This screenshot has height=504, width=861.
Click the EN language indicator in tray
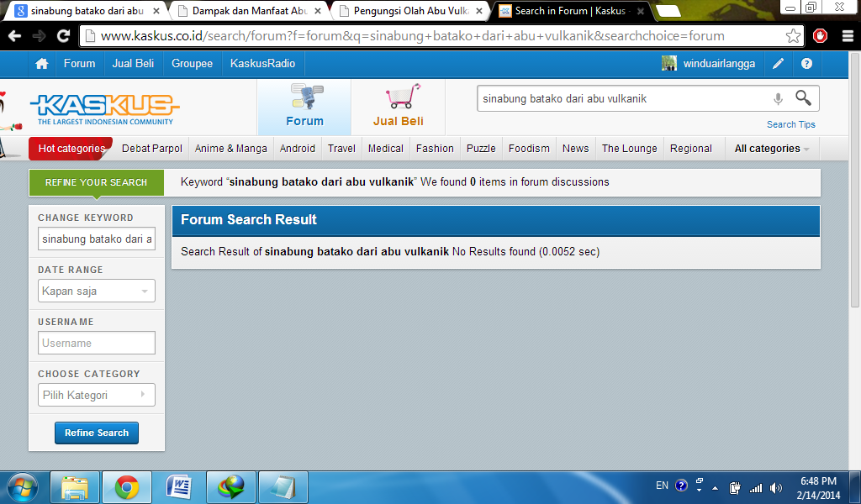663,486
